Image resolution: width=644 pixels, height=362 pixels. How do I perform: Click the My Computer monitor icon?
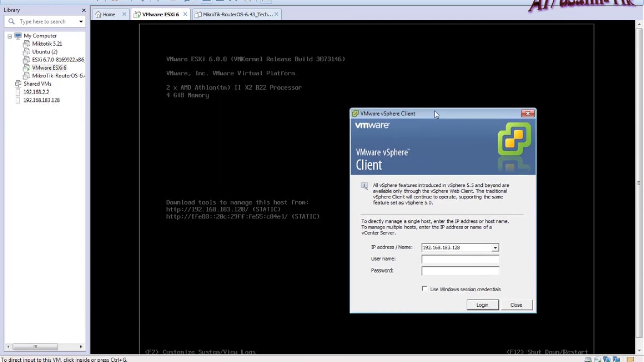18,36
